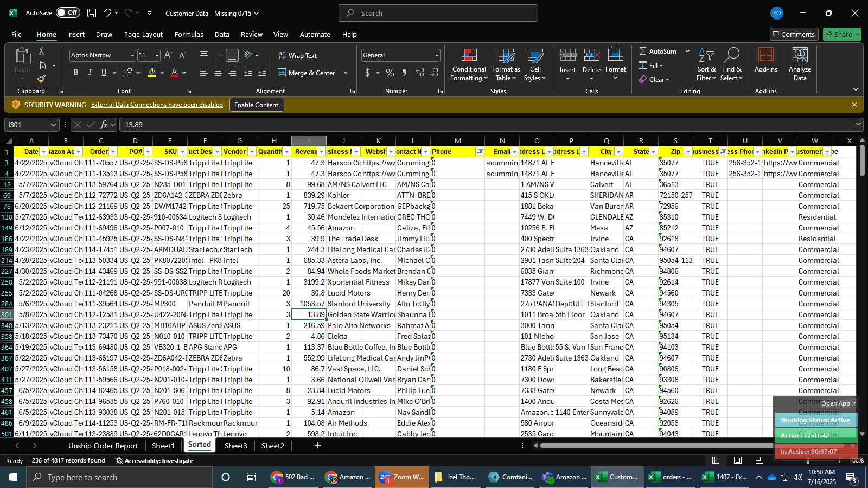Open the Data ribbon tab

click(x=222, y=34)
